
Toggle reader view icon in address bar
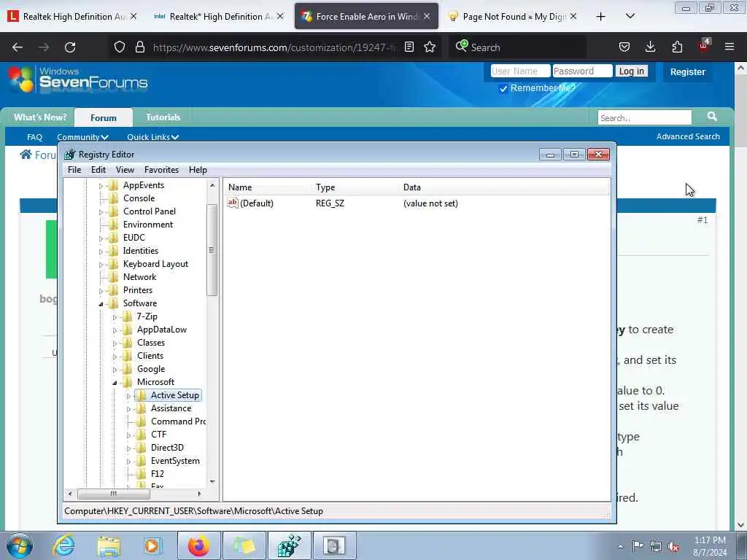[x=409, y=47]
